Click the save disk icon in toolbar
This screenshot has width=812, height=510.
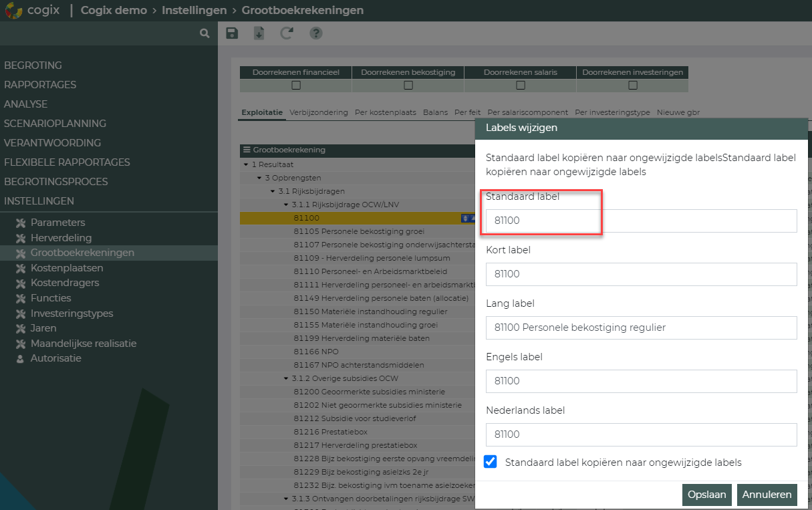232,33
